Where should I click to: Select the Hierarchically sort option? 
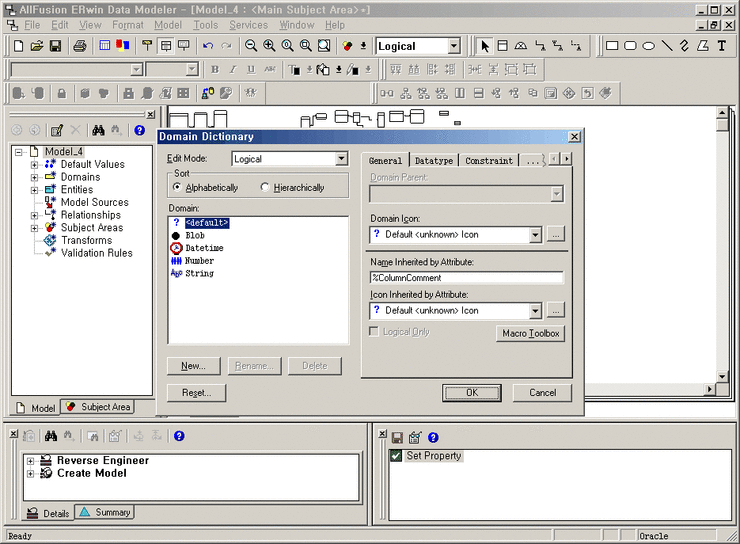265,187
